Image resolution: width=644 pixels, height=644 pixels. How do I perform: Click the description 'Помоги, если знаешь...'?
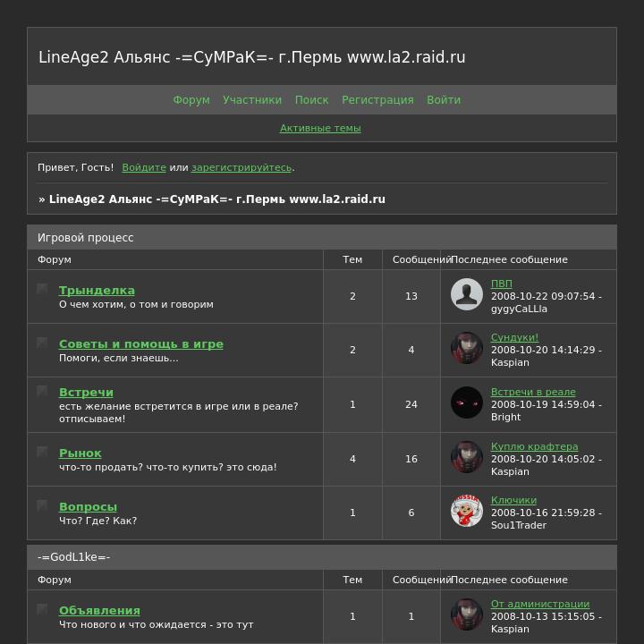(119, 358)
